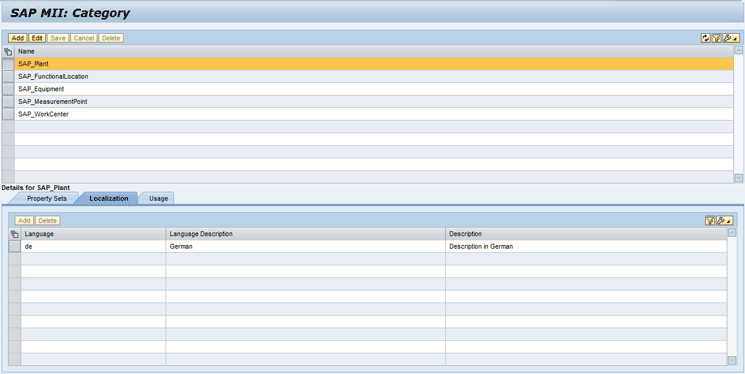This screenshot has height=374, width=745.
Task: Select the SAP_MeasurementPoint row
Action: coord(374,102)
